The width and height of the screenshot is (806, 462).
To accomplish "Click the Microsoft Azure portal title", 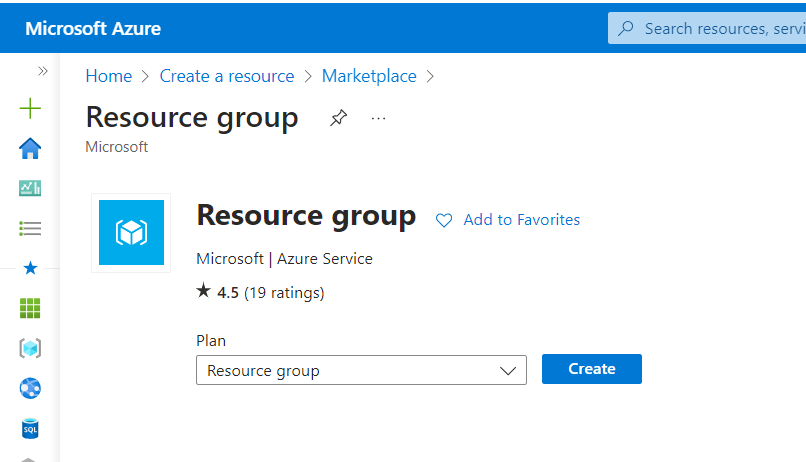I will [x=93, y=28].
